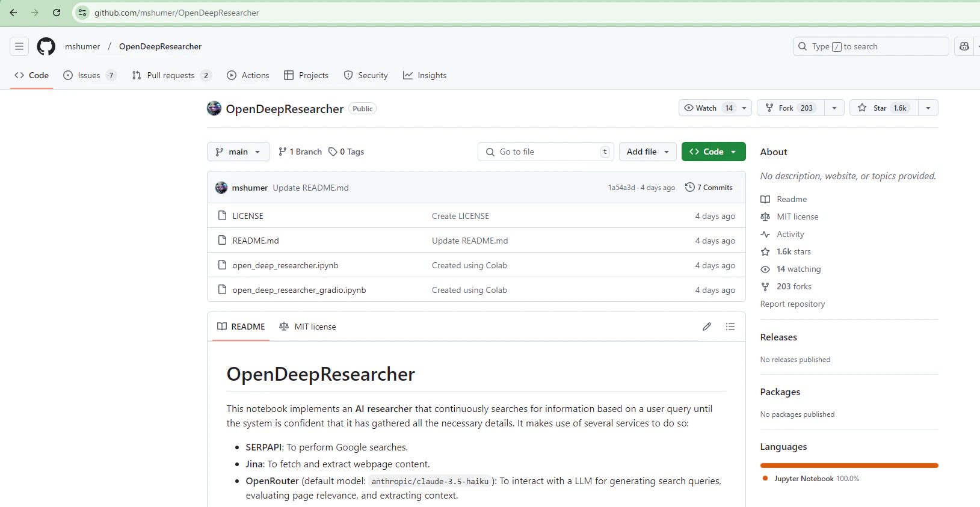
Task: Click the scale icon beside MIT license in About
Action: coord(765,217)
